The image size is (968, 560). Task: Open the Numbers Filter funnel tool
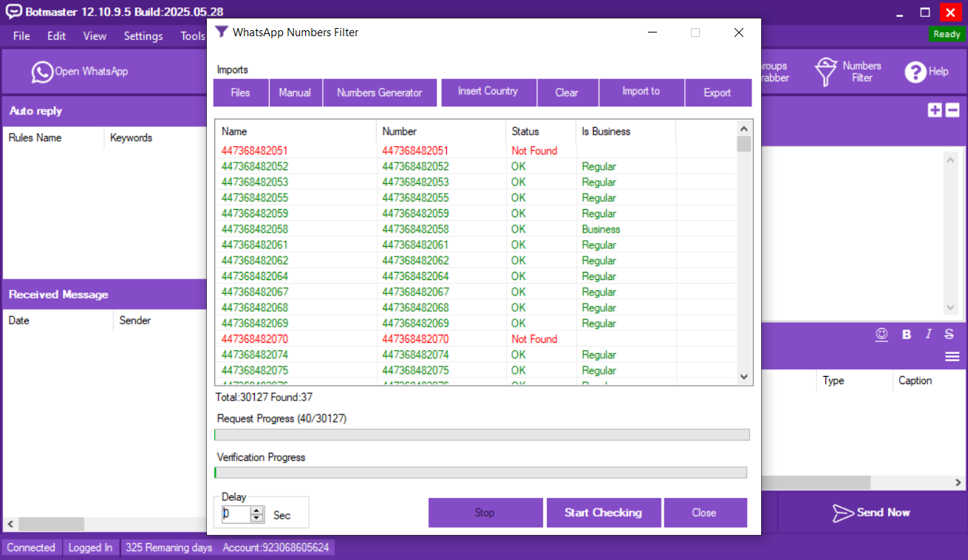(x=825, y=72)
